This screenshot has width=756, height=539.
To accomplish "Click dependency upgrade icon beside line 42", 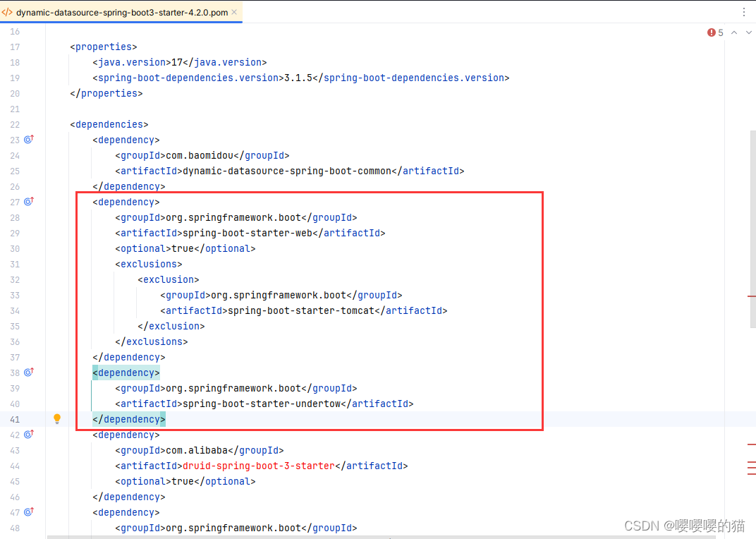I will 28,435.
